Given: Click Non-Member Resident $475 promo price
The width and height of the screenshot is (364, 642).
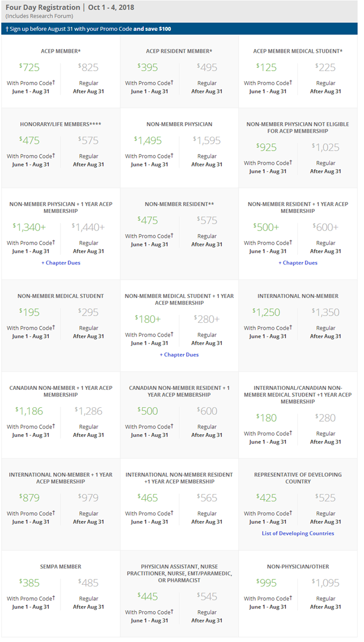Looking at the screenshot, I should pos(148,221).
